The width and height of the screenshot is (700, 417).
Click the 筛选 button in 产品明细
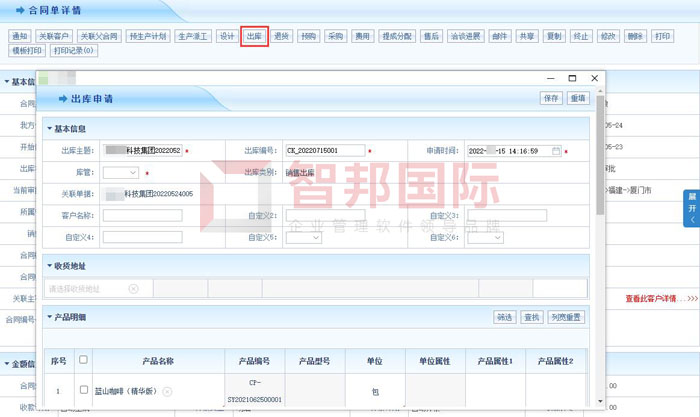[x=504, y=317]
